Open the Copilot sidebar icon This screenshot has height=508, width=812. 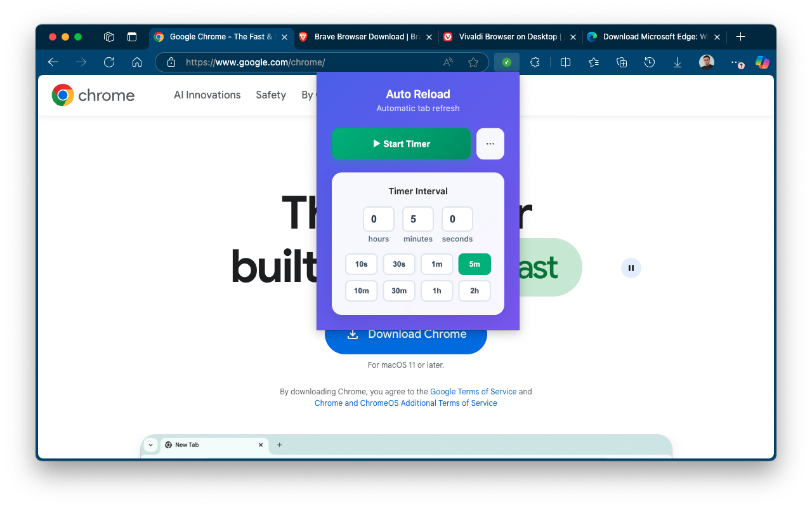click(762, 62)
